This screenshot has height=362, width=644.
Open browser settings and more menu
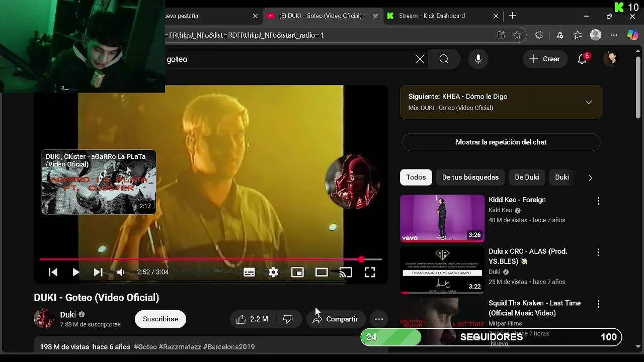coord(614,35)
